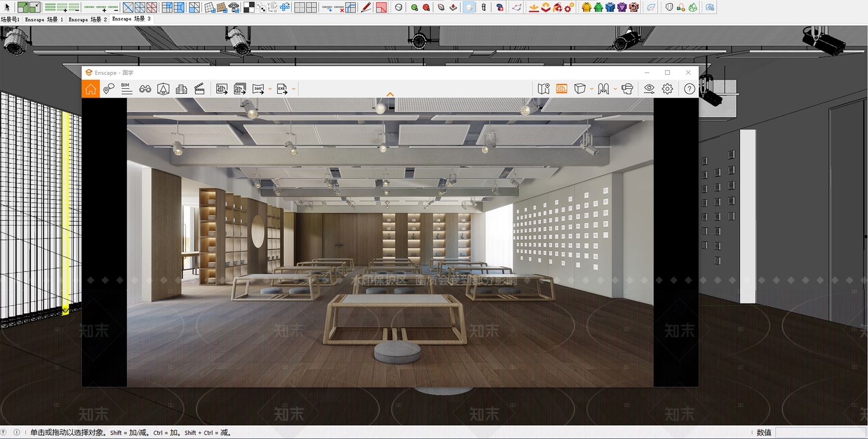Select the SketchUp arrow select tool
Image resolution: width=868 pixels, height=439 pixels.
7,7
